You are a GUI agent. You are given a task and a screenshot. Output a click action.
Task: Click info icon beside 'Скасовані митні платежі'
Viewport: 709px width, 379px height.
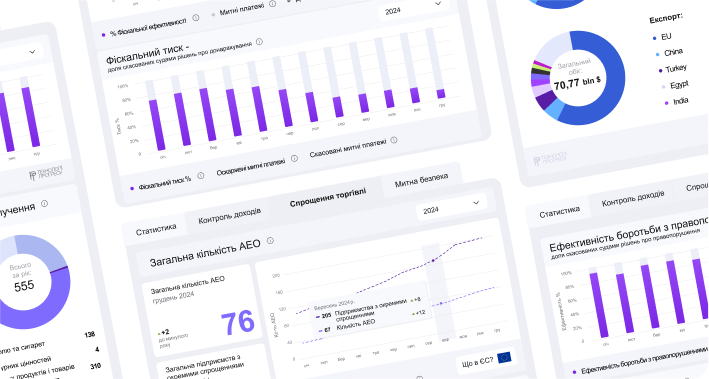click(394, 140)
